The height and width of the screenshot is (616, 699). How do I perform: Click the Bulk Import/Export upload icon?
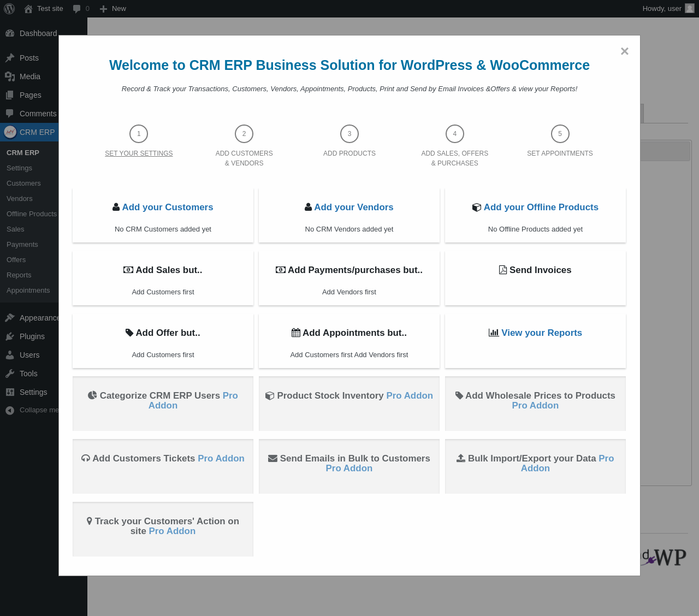click(461, 458)
